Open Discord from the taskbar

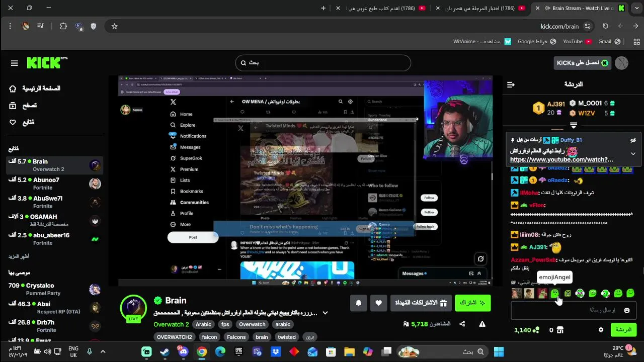tap(183, 352)
